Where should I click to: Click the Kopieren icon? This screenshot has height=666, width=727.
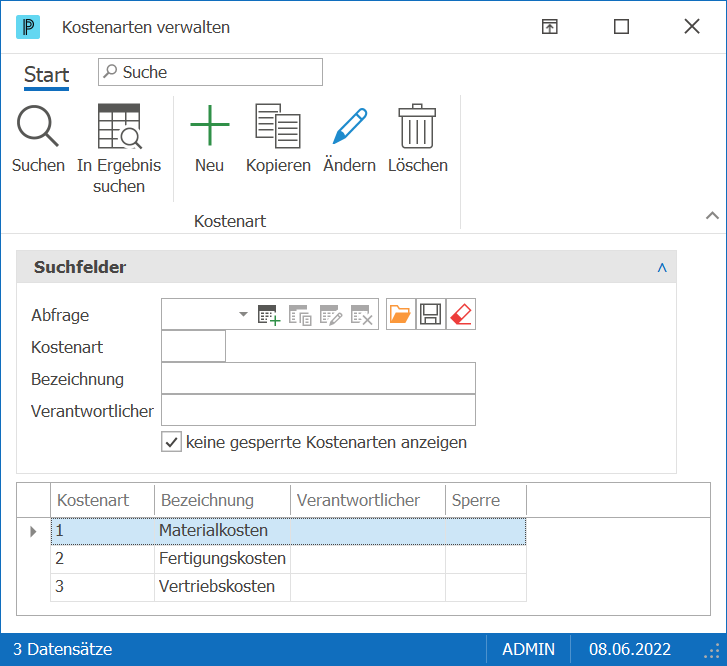pyautogui.click(x=278, y=126)
